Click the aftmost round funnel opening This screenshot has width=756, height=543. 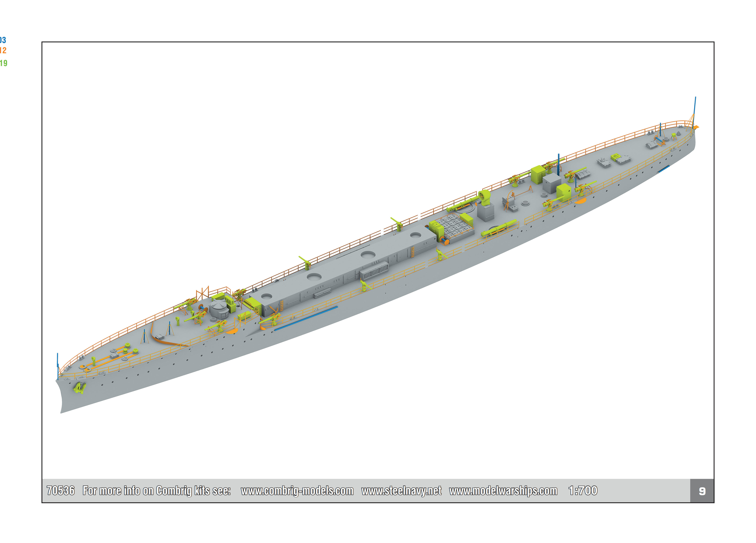415,235
